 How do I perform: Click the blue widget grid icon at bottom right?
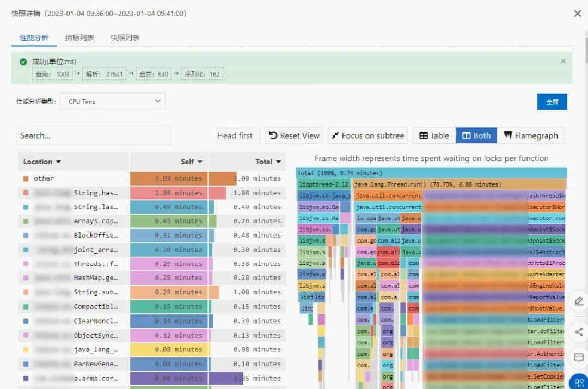pos(580,382)
